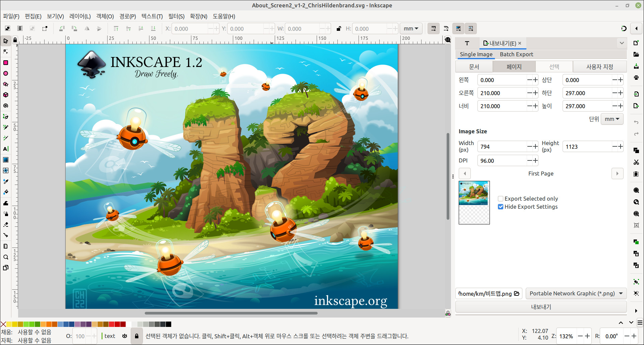Expand the dock panel tab chevron
644x345 pixels.
622,43
